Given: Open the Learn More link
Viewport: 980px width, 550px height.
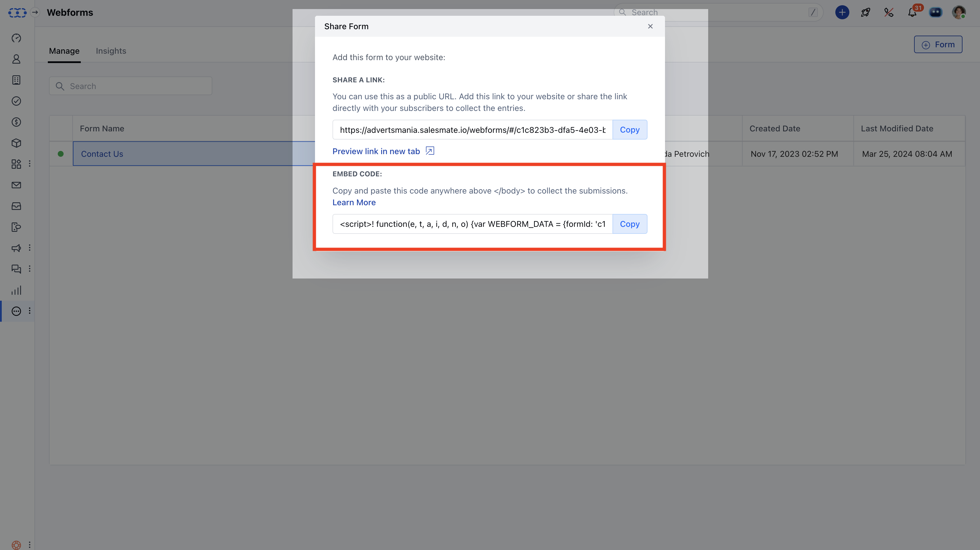Looking at the screenshot, I should pos(354,203).
